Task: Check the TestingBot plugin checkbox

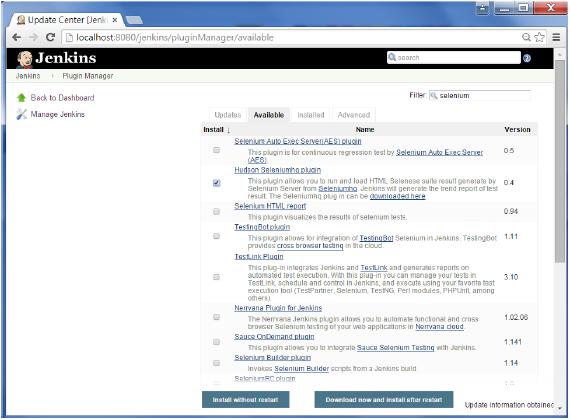Action: 216,236
